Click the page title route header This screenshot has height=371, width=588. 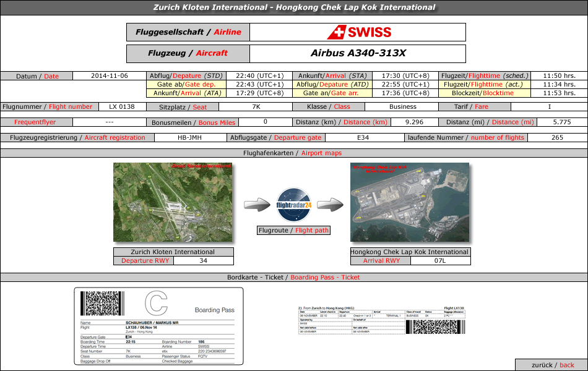[294, 7]
